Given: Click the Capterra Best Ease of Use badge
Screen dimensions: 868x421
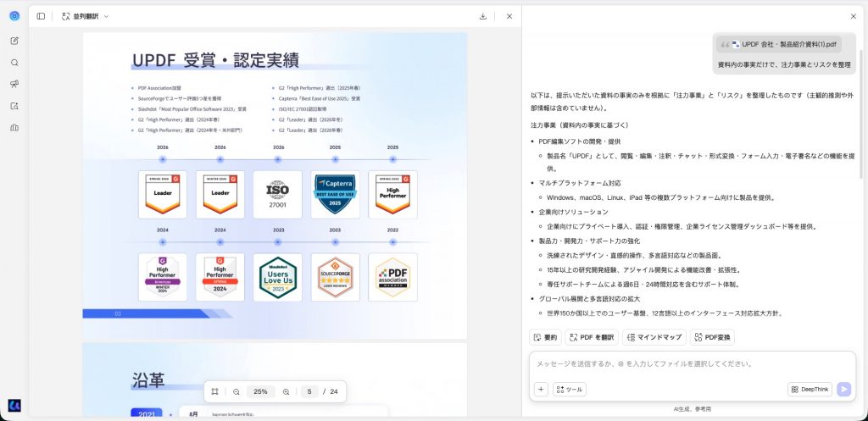Looking at the screenshot, I should click(336, 194).
